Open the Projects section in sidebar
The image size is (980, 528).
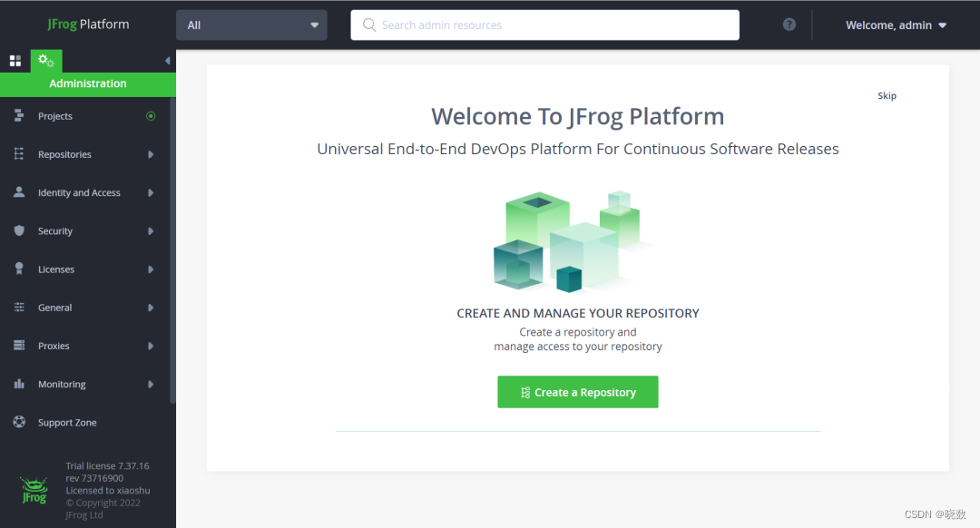click(56, 115)
